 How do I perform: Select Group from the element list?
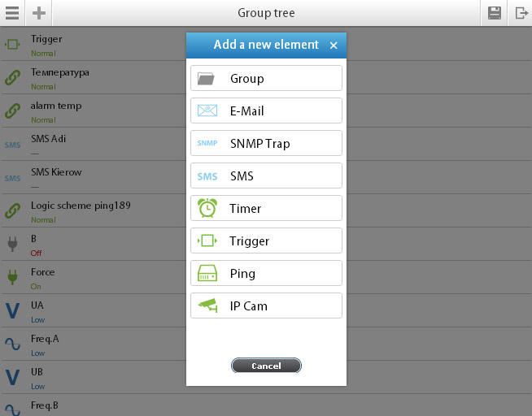pos(266,78)
